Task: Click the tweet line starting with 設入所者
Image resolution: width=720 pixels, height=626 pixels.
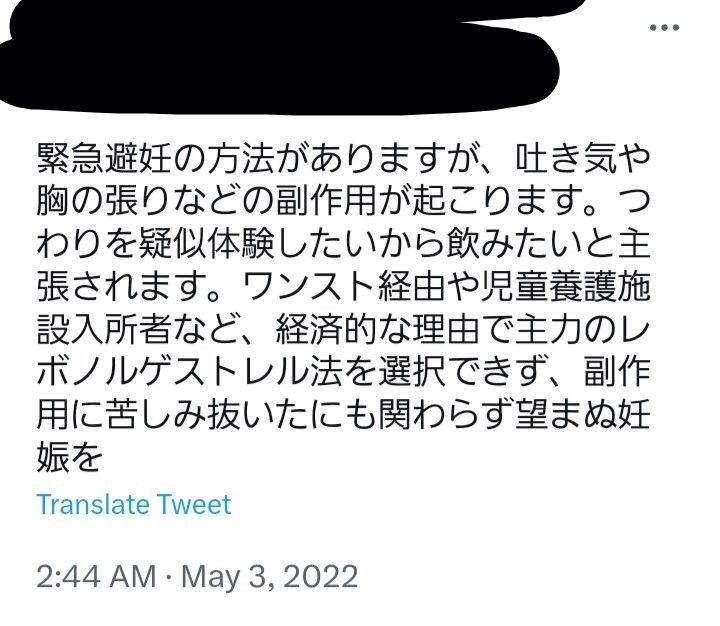Action: pos(343,329)
